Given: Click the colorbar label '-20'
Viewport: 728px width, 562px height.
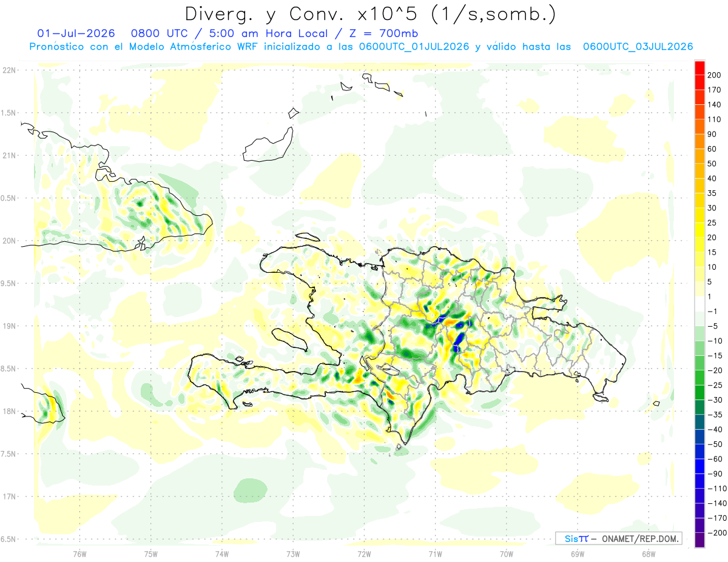Looking at the screenshot, I should pyautogui.click(x=715, y=370).
